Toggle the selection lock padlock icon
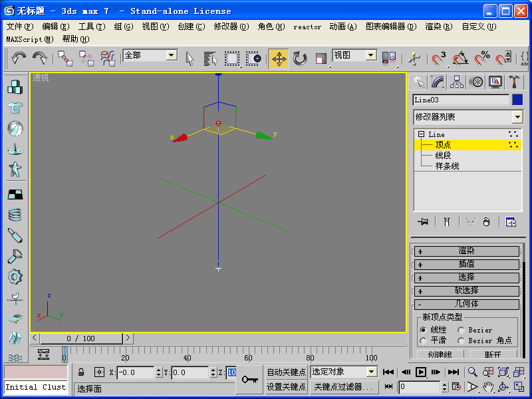Screen dimensions: 532x399 point(81,372)
